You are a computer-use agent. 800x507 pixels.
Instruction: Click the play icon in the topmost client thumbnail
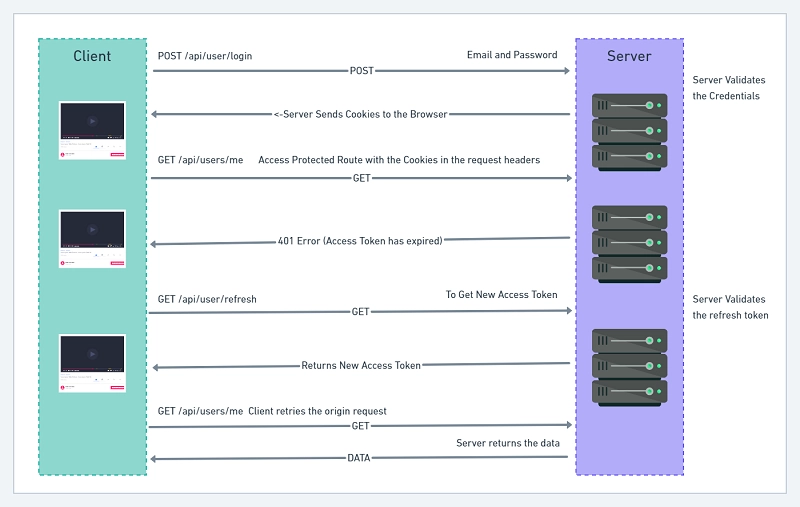coord(92,121)
